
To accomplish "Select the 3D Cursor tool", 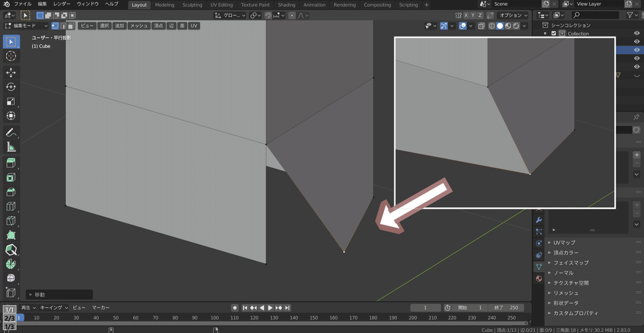I will click(11, 56).
